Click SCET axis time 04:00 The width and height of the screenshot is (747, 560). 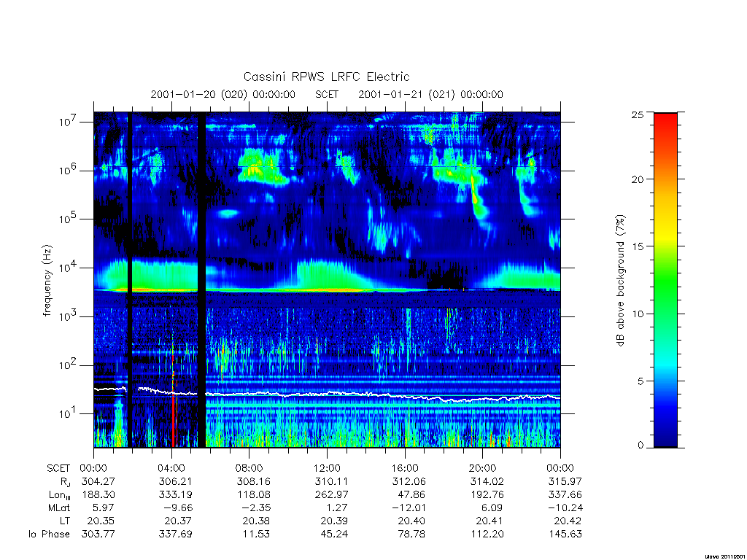click(171, 468)
